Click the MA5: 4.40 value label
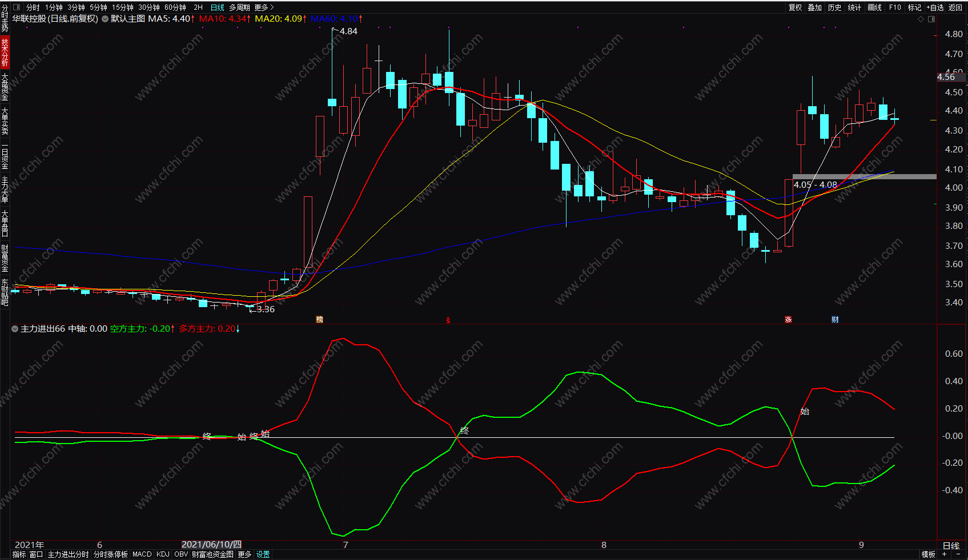968x560 pixels. [x=171, y=19]
